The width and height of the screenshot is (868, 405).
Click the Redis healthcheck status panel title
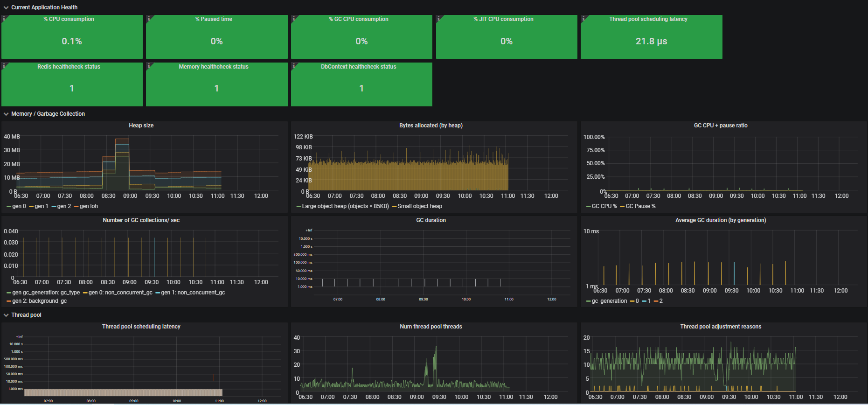pos(69,67)
